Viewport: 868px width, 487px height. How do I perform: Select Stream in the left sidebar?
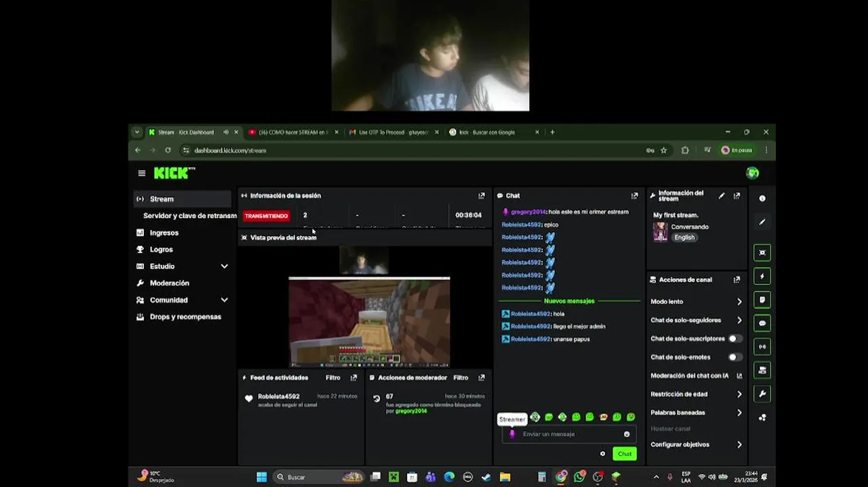[183, 199]
